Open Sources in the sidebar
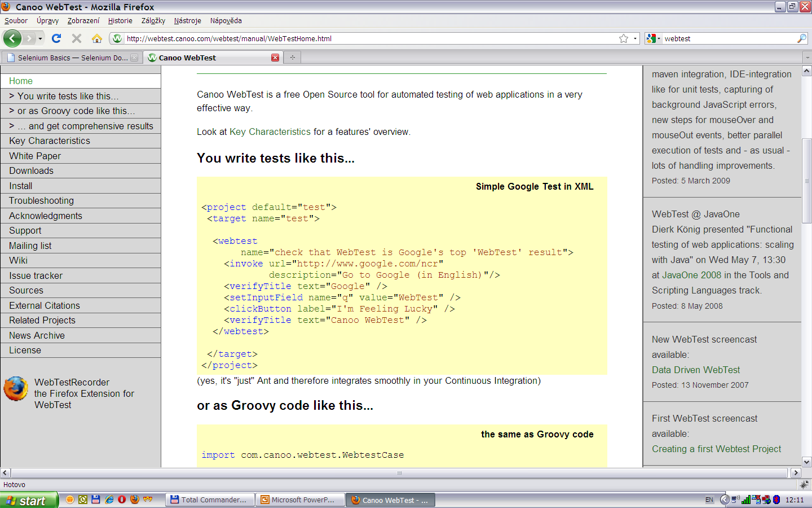This screenshot has width=812, height=508. point(81,290)
